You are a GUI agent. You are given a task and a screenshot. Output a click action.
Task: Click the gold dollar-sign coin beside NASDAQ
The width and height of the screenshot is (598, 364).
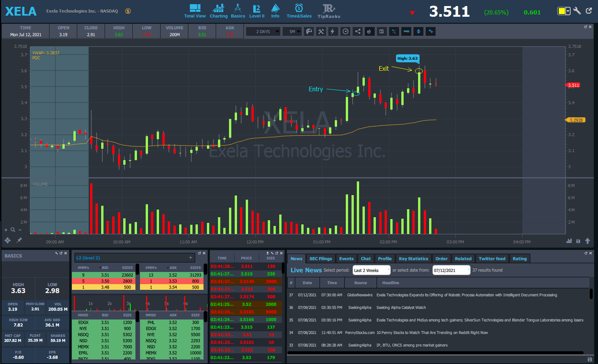(128, 11)
